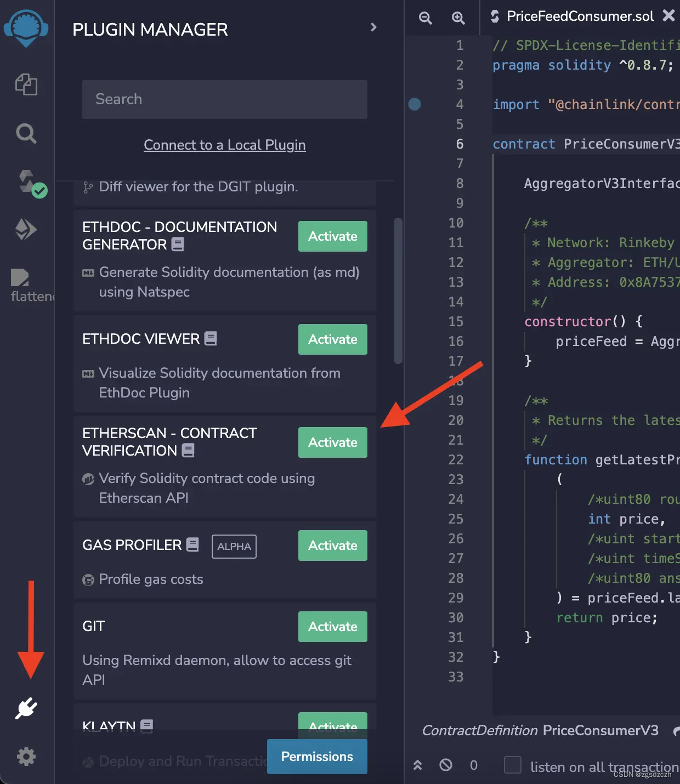This screenshot has width=680, height=784.
Task: Zoom in the editor font
Action: click(458, 18)
